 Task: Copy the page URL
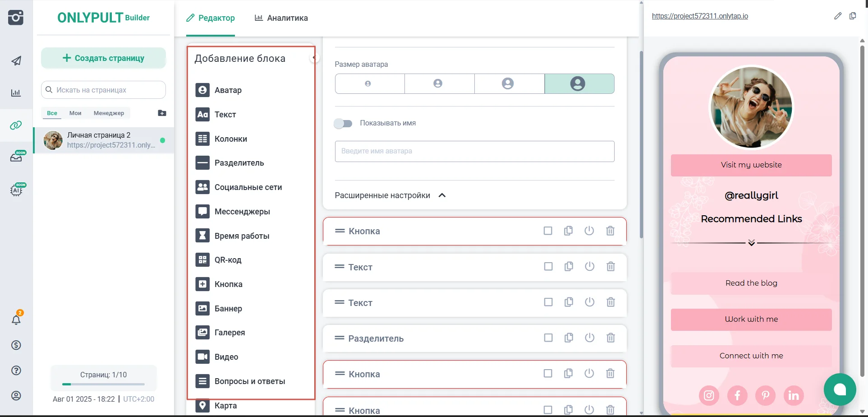tap(853, 16)
